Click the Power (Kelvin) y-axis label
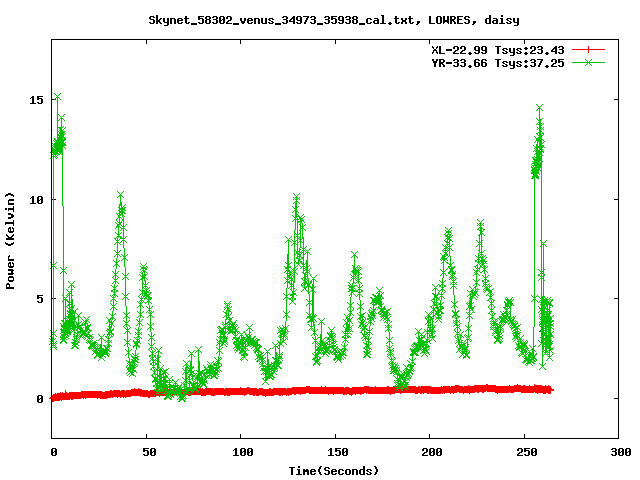 [10, 241]
